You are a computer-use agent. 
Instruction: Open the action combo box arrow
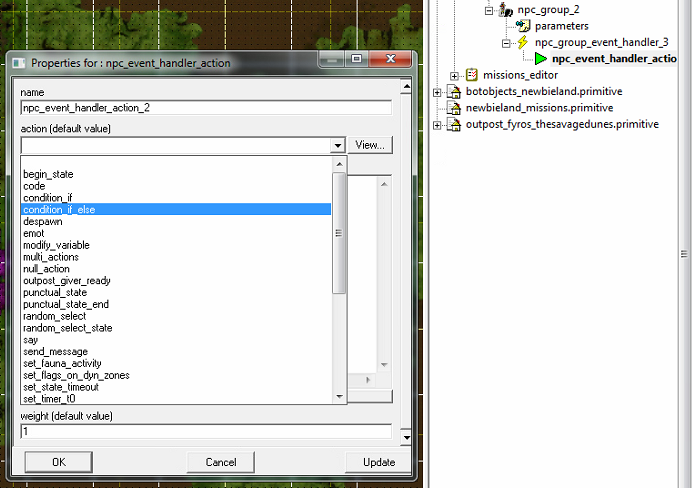click(x=338, y=145)
